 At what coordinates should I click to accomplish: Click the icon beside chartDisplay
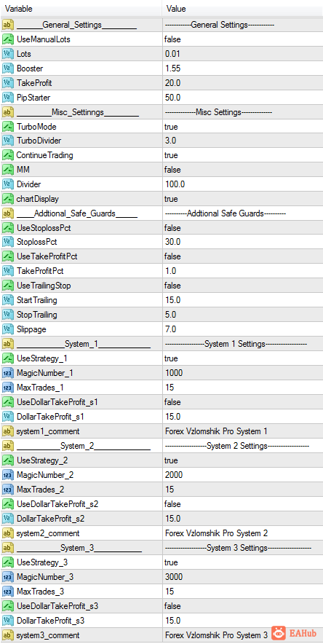8,199
